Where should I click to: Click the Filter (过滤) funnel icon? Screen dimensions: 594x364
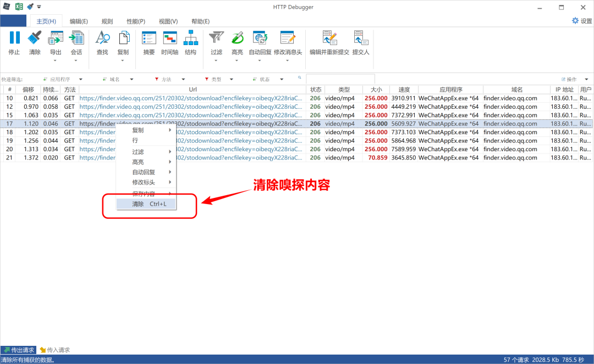click(216, 38)
